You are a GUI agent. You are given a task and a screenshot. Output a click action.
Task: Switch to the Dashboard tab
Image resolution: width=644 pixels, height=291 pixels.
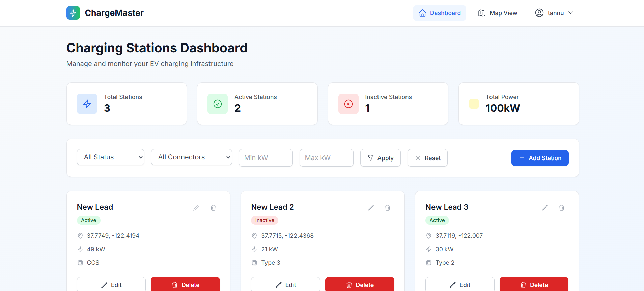(x=440, y=13)
